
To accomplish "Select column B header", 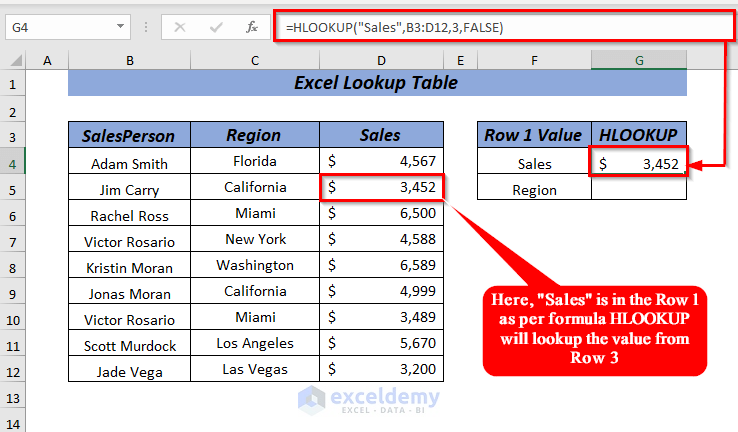I will pos(129,61).
